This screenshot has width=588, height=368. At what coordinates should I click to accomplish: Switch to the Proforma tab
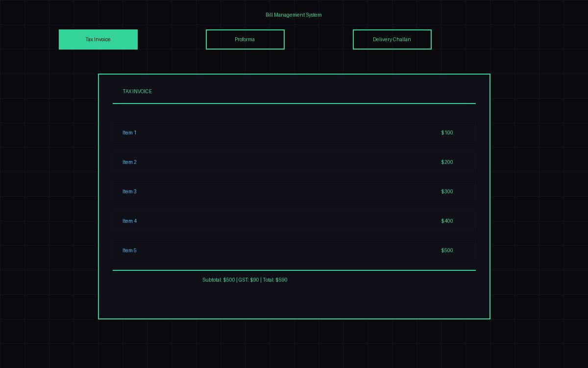pyautogui.click(x=245, y=39)
